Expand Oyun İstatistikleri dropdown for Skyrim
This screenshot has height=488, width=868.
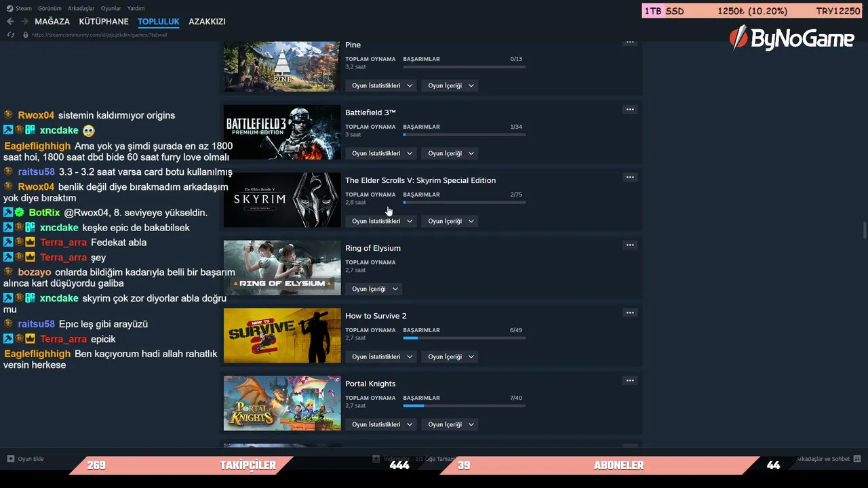pos(381,221)
